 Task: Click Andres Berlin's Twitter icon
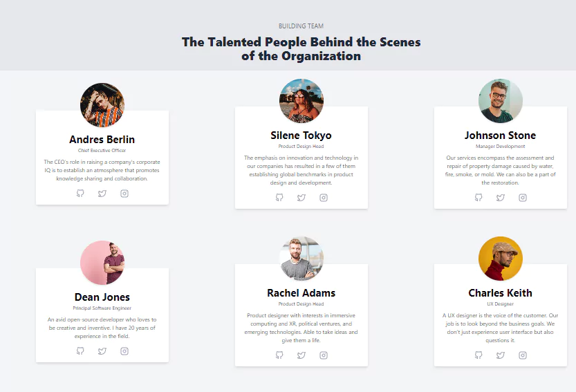(102, 194)
